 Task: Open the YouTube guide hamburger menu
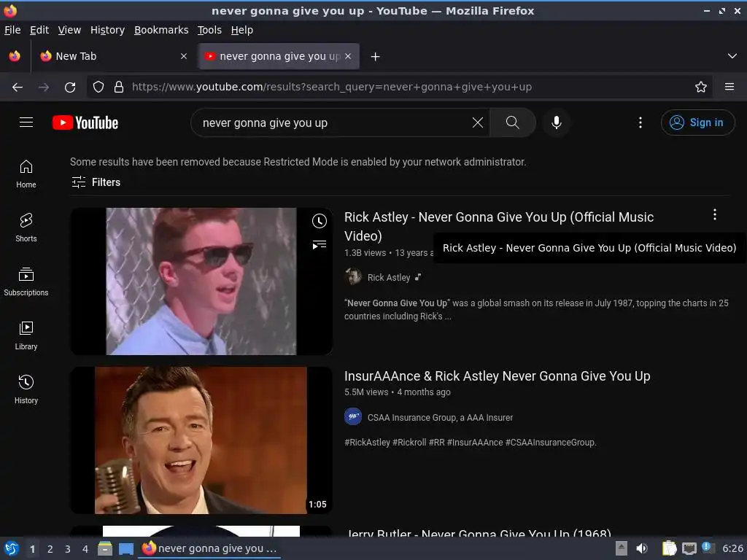tap(26, 122)
